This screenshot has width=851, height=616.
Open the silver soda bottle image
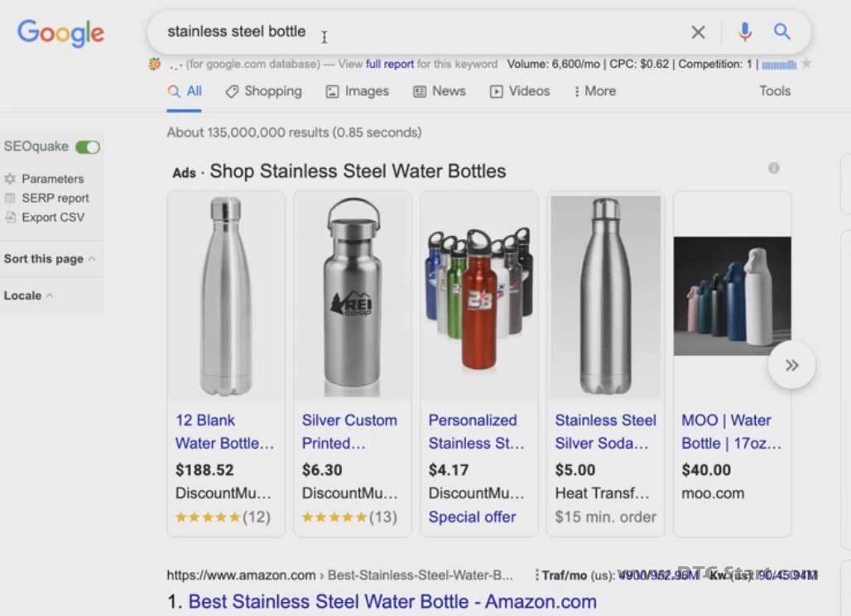coord(606,296)
